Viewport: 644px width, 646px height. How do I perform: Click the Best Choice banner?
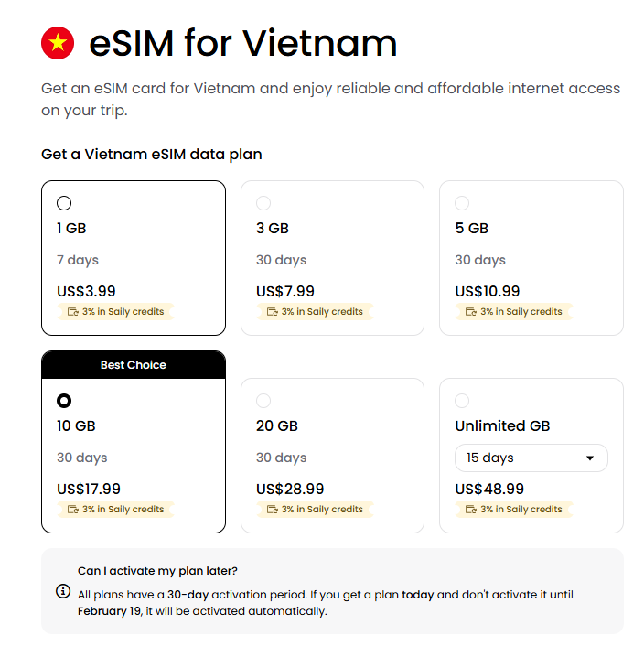tap(134, 365)
